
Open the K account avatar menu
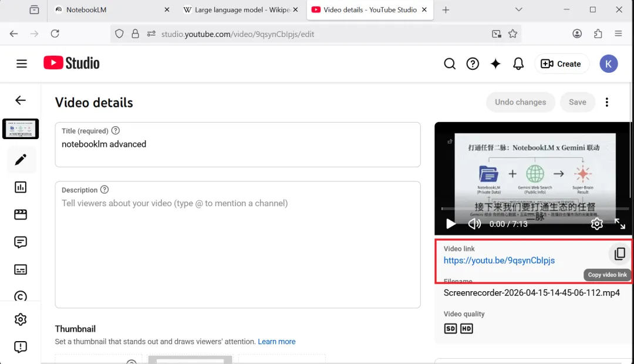609,63
